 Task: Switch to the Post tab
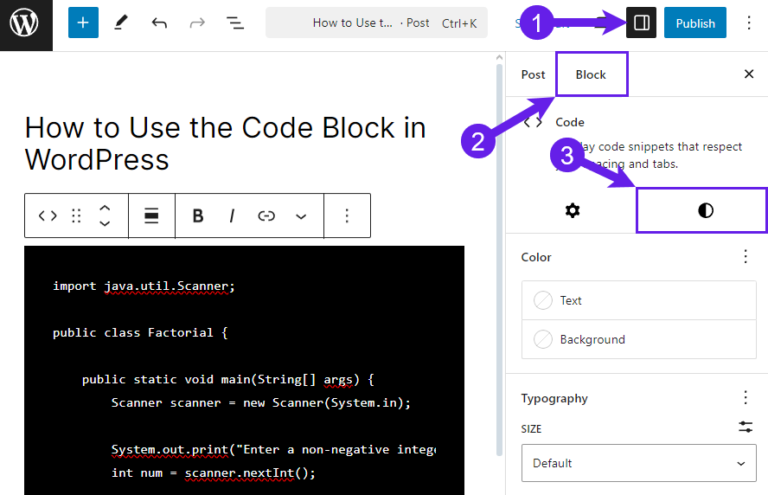(x=533, y=75)
